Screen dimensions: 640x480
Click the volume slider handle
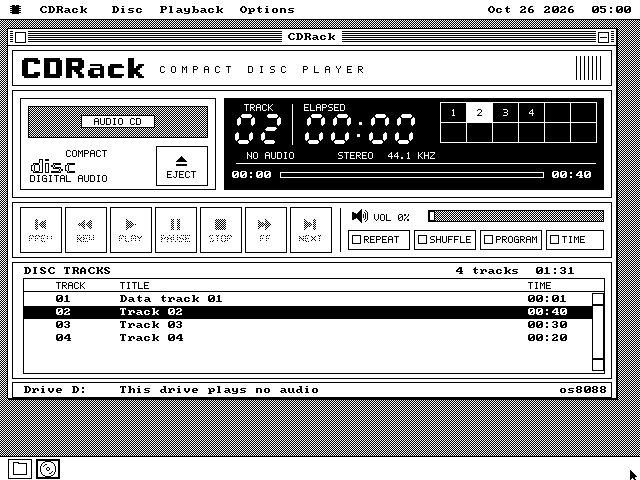point(431,216)
